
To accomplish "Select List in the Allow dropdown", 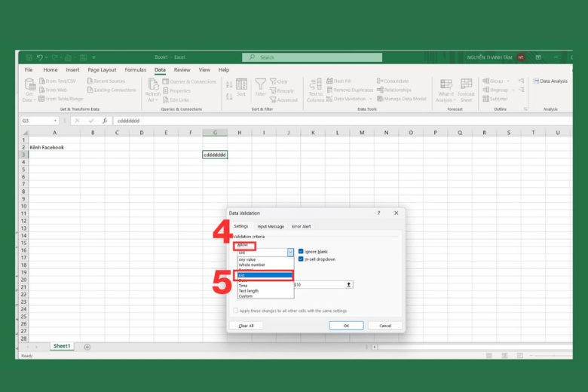I will point(264,275).
